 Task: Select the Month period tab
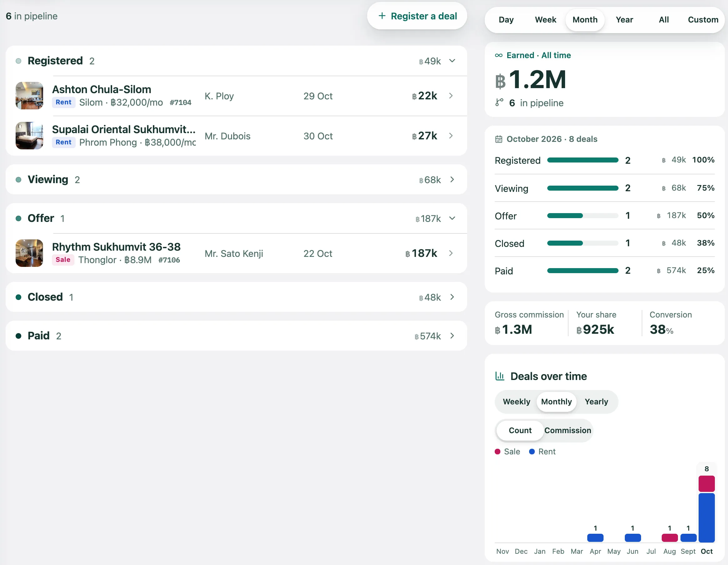(x=585, y=20)
